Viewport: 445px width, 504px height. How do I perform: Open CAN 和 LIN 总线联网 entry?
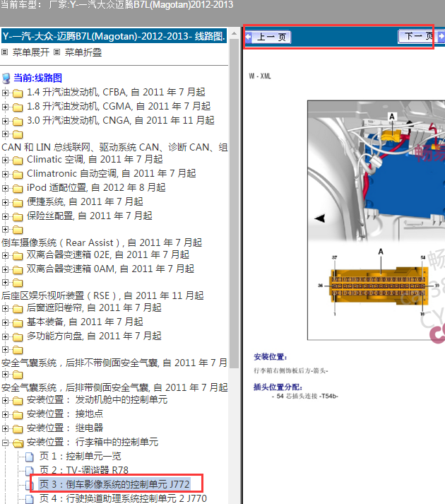114,147
